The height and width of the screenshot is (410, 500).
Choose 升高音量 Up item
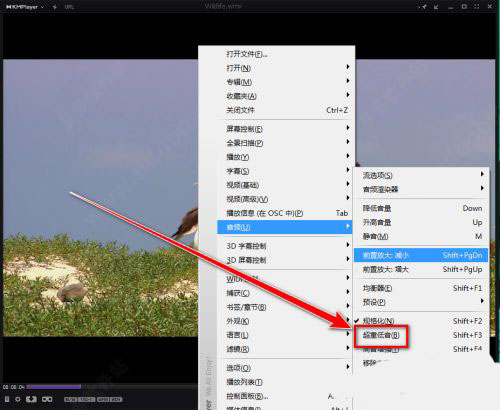421,222
